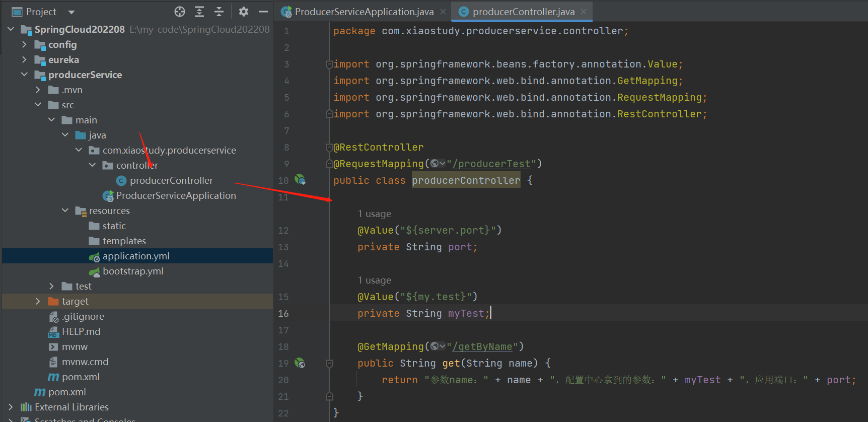The width and height of the screenshot is (868, 422).
Task: Click the /getByName mapping link
Action: point(482,346)
